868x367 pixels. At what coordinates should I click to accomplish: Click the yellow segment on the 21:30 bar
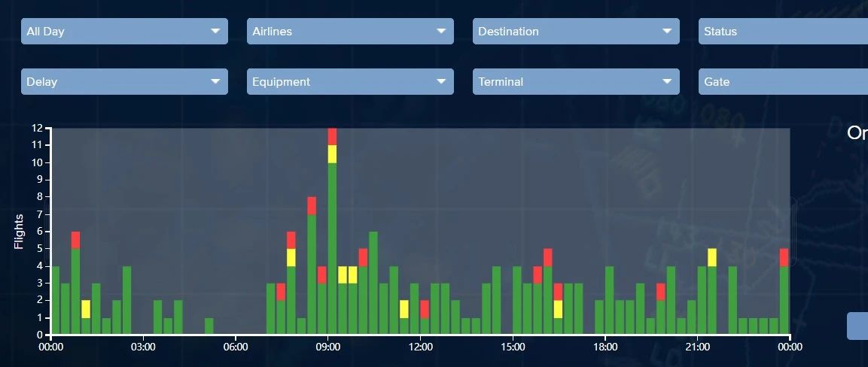(x=712, y=257)
